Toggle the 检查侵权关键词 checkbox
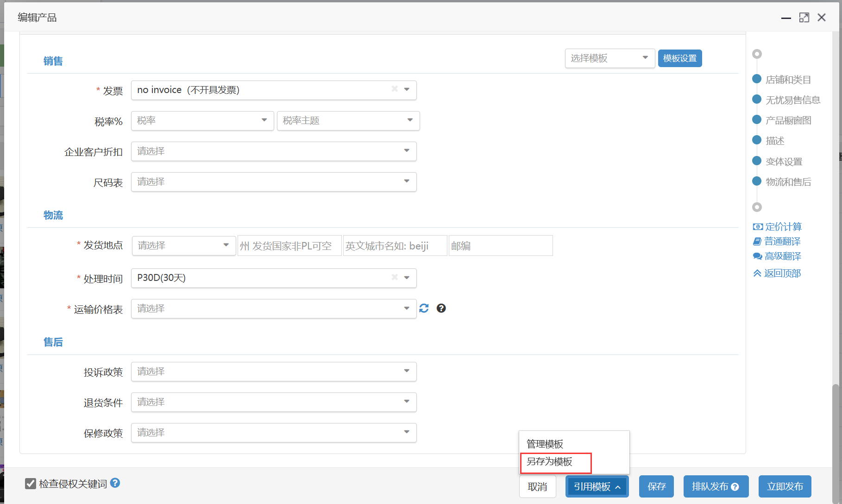Image resolution: width=842 pixels, height=504 pixels. coord(31,484)
